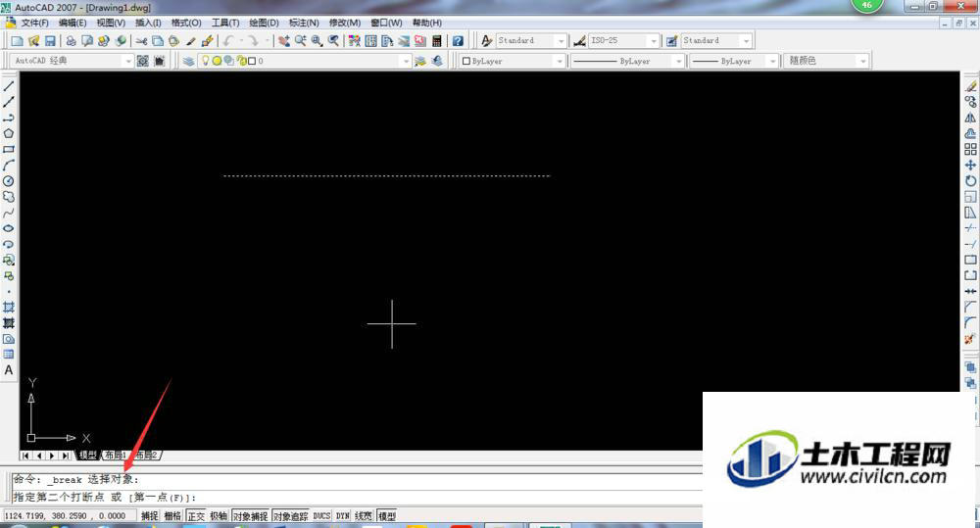980x528 pixels.
Task: Select the Trim tool
Action: click(970, 228)
